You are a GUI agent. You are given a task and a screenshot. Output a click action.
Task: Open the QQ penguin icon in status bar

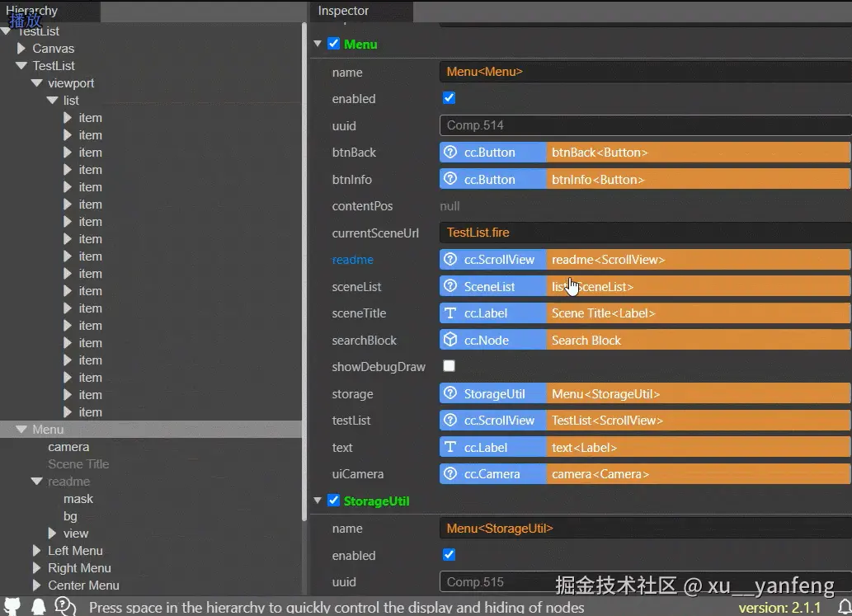click(39, 606)
